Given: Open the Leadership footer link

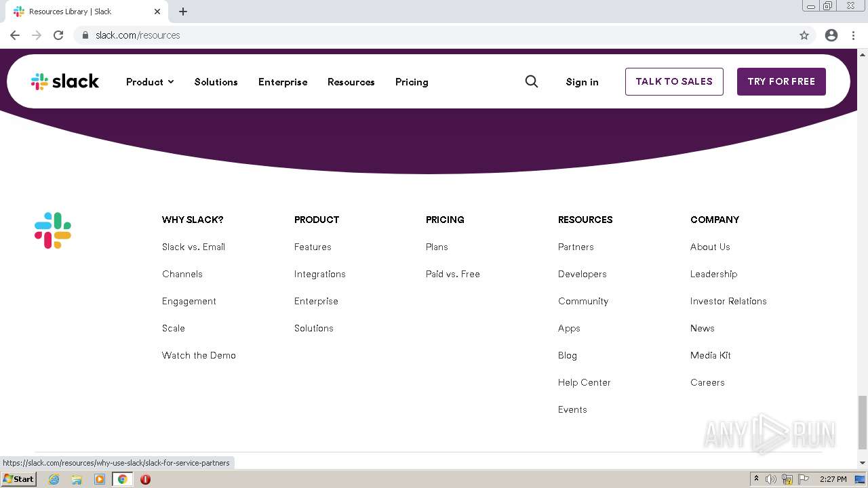Looking at the screenshot, I should point(713,274).
